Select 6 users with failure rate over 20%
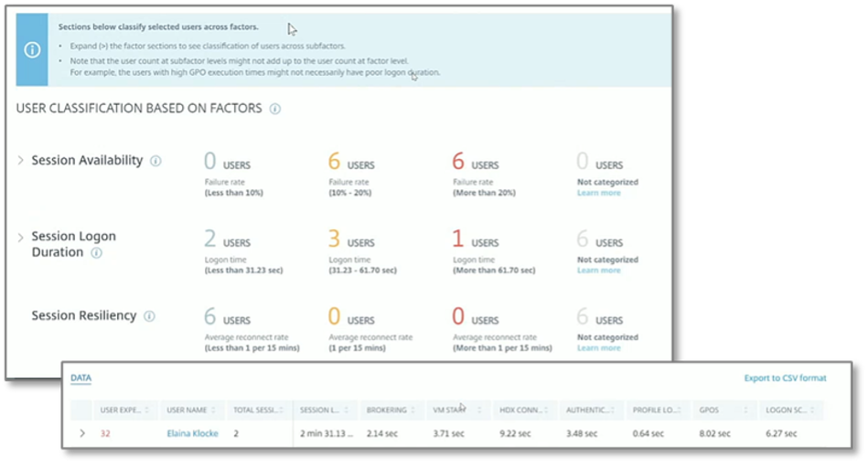The width and height of the screenshot is (868, 466). (458, 163)
